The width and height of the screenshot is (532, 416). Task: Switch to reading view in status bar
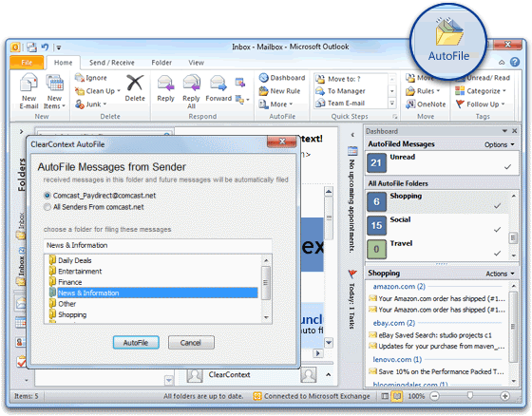pos(397,396)
